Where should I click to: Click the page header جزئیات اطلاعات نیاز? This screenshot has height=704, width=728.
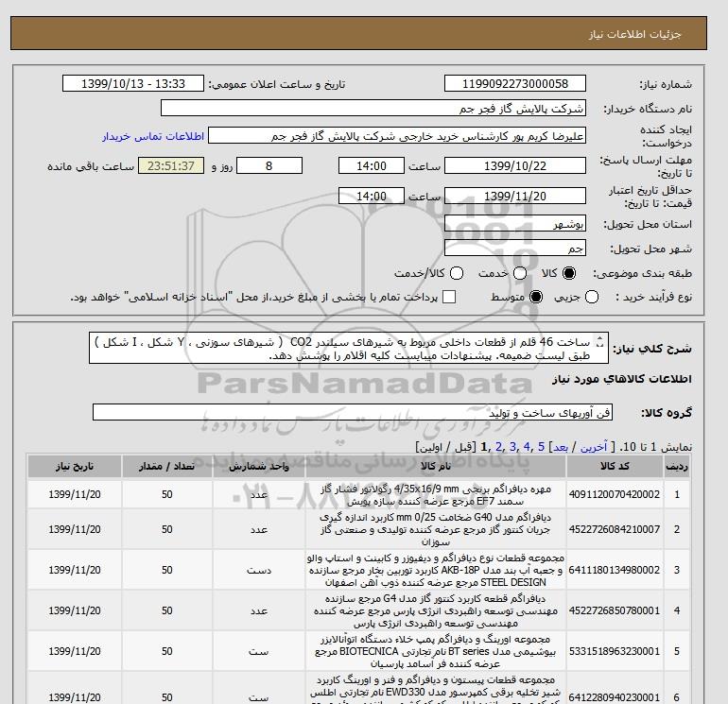(x=635, y=35)
